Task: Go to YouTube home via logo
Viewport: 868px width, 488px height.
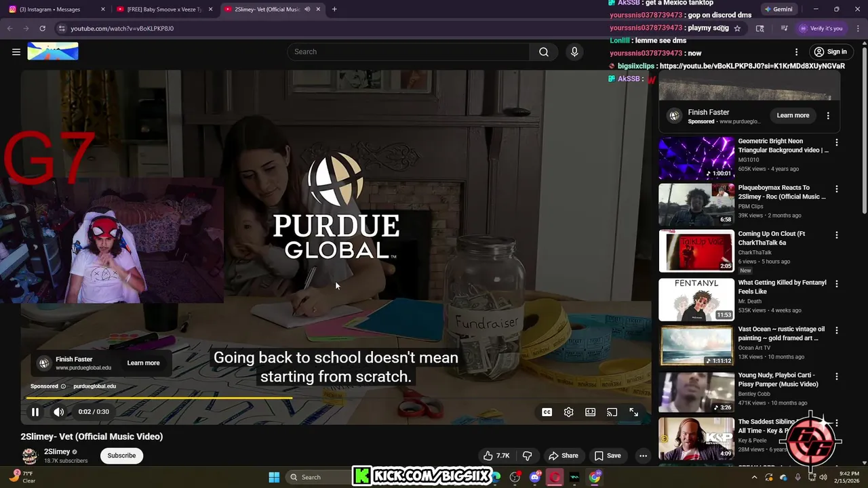Action: [53, 52]
